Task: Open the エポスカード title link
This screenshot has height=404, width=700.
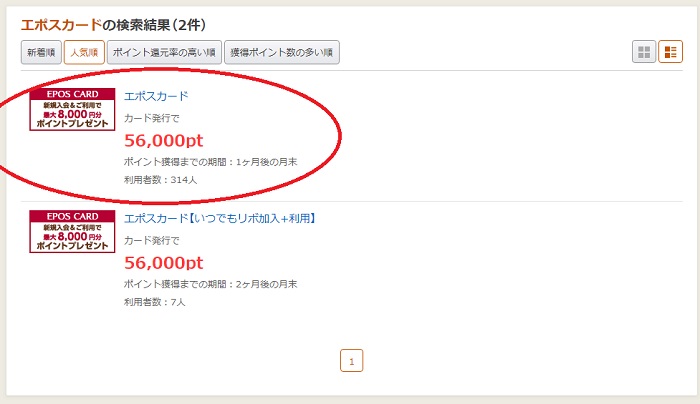Action: tap(156, 96)
